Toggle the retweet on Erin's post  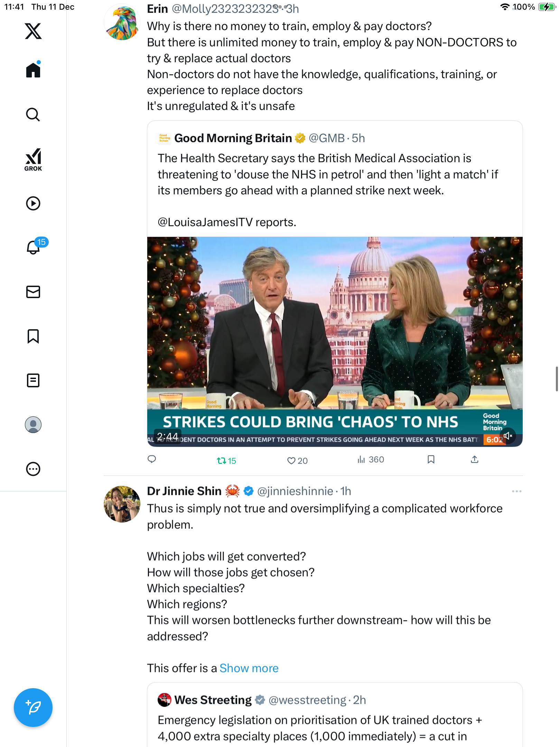[226, 460]
